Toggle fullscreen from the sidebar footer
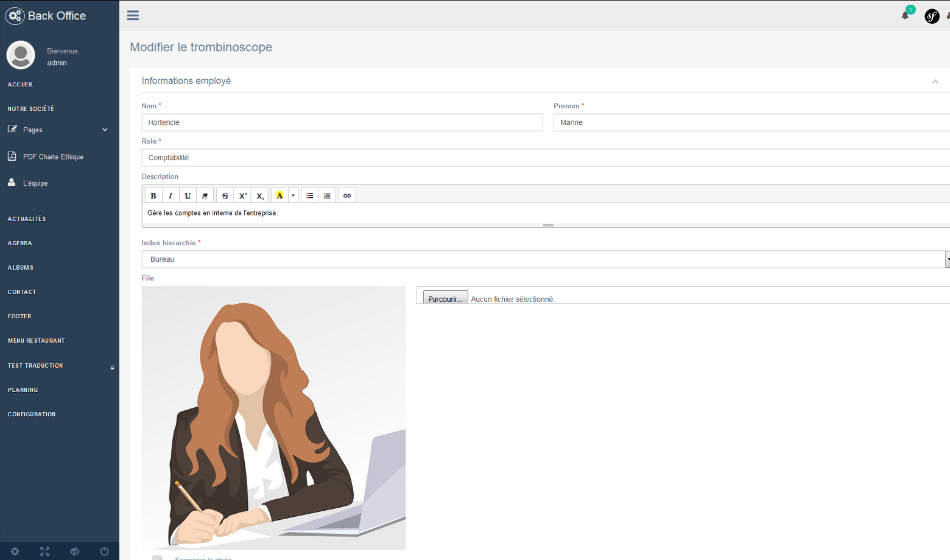 (45, 551)
